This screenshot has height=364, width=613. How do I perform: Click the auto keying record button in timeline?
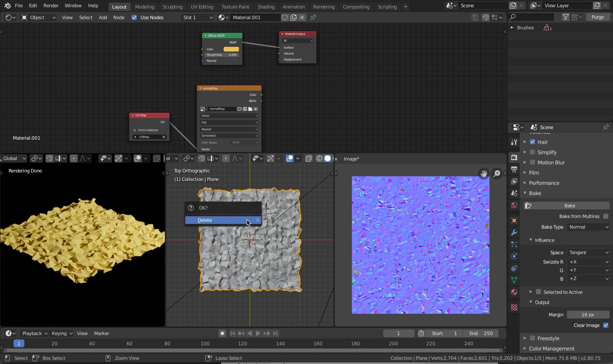coord(222,333)
